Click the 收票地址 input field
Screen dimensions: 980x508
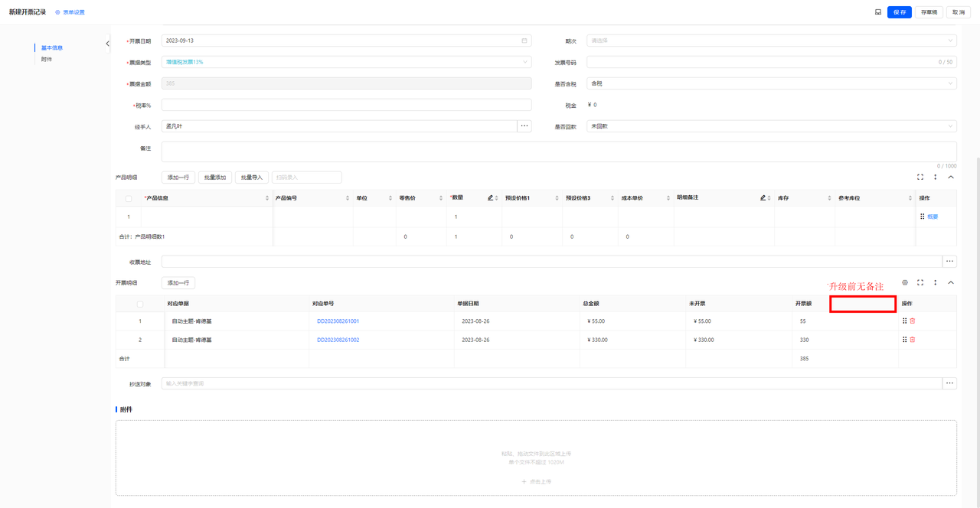click(x=551, y=262)
